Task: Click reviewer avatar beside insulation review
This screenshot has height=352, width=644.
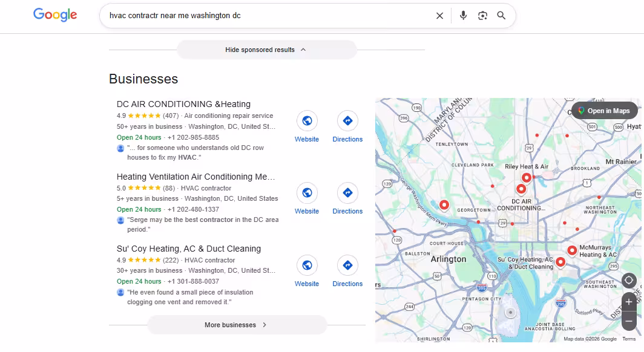Action: tap(120, 293)
